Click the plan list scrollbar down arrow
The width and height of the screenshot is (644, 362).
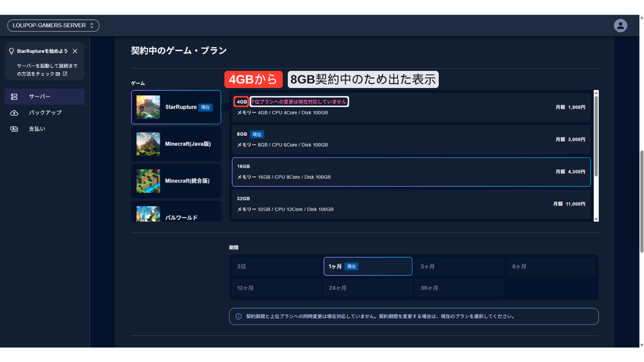tap(596, 219)
